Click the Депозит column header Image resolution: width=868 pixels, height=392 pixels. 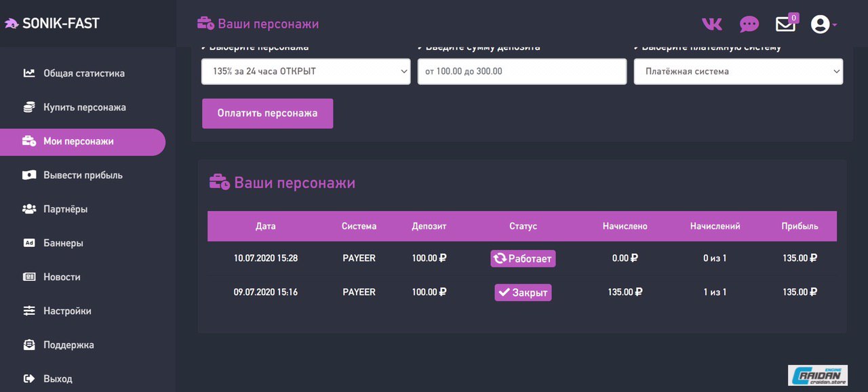pos(429,227)
